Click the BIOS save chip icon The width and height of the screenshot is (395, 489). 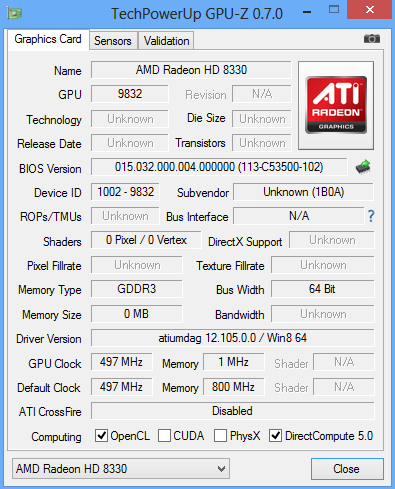coord(363,166)
